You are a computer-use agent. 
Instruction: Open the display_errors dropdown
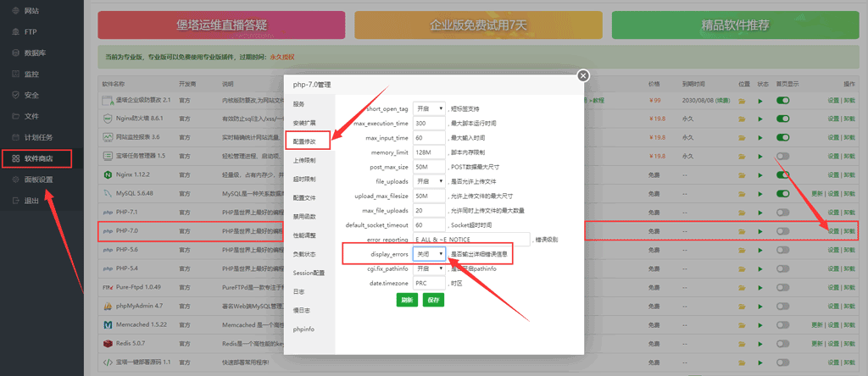(429, 254)
